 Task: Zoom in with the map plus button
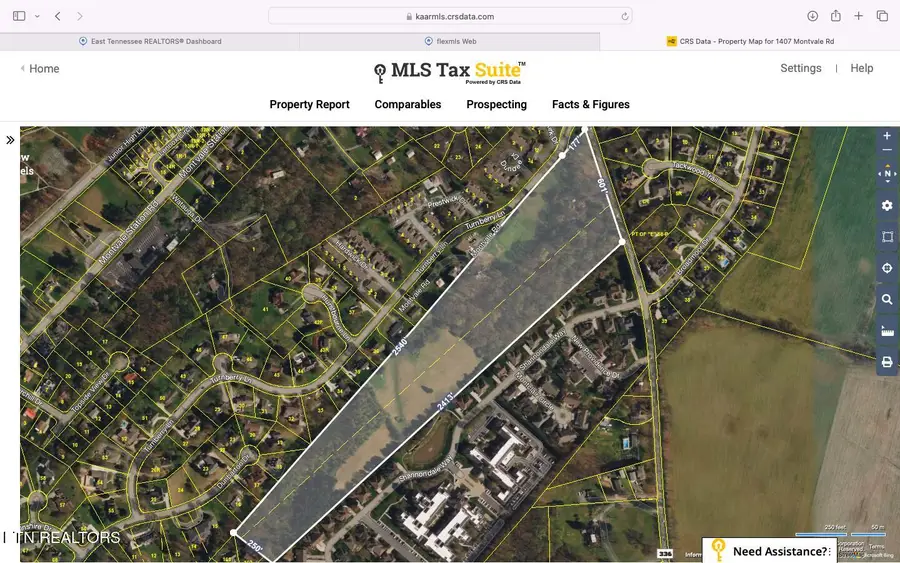pos(886,136)
